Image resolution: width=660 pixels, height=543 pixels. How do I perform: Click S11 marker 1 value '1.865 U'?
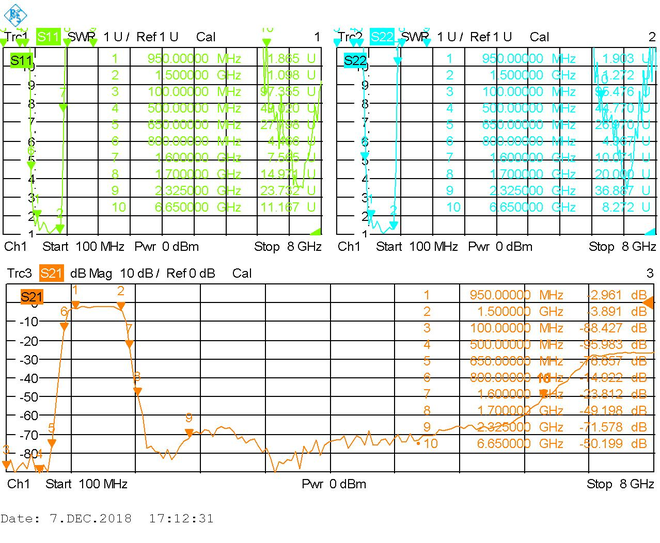pyautogui.click(x=291, y=59)
